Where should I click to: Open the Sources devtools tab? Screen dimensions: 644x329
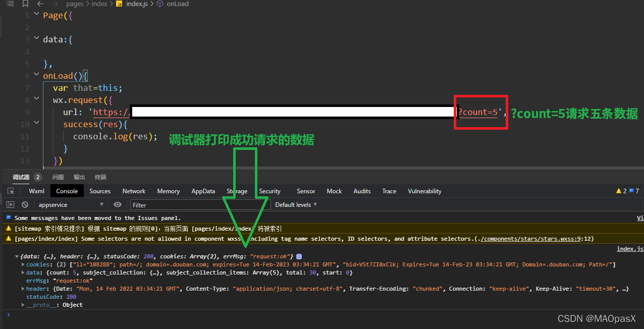click(100, 191)
